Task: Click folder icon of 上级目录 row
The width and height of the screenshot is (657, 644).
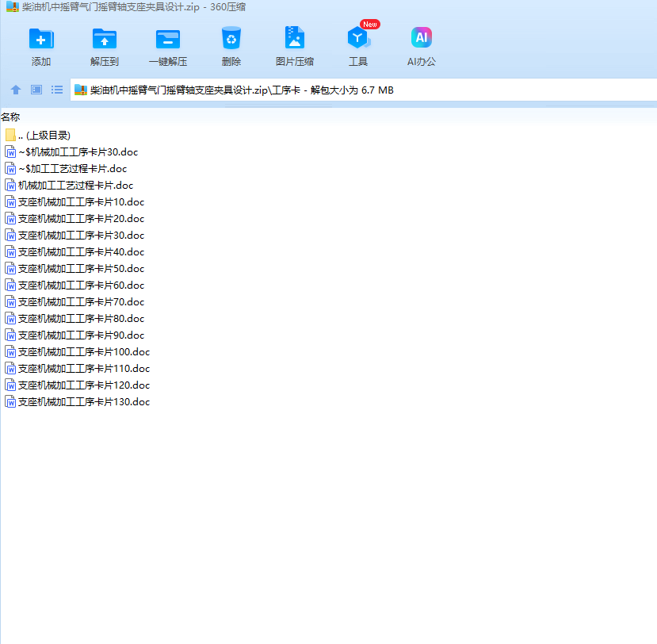Action: coord(11,135)
